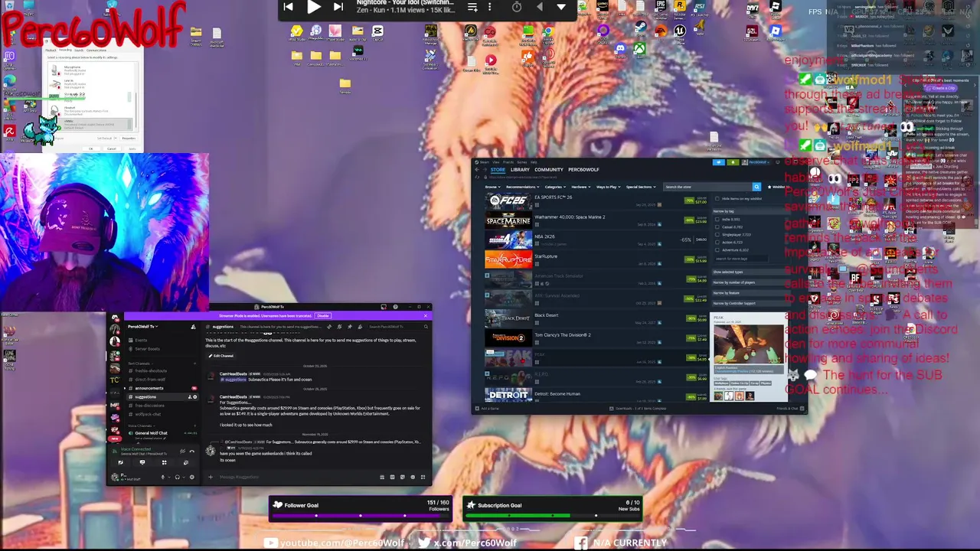Collapse media overlay with down arrow
980x551 pixels.
pos(561,7)
